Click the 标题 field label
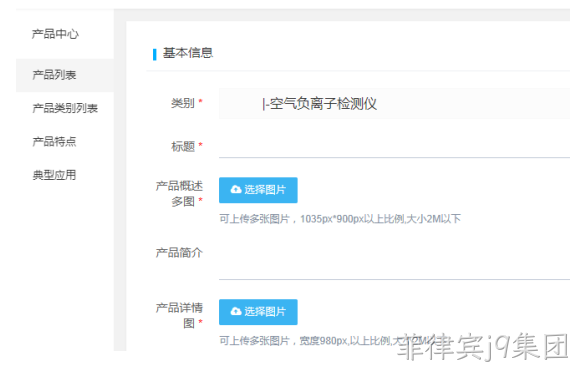581x371 pixels. click(x=183, y=146)
